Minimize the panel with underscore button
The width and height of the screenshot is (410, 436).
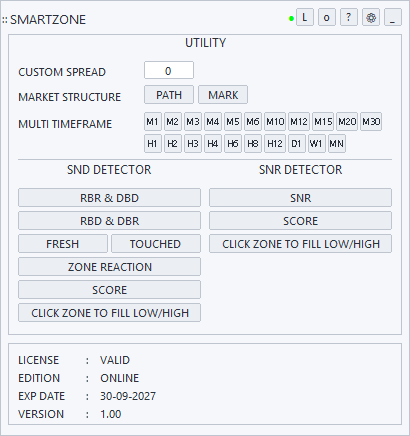coord(393,17)
